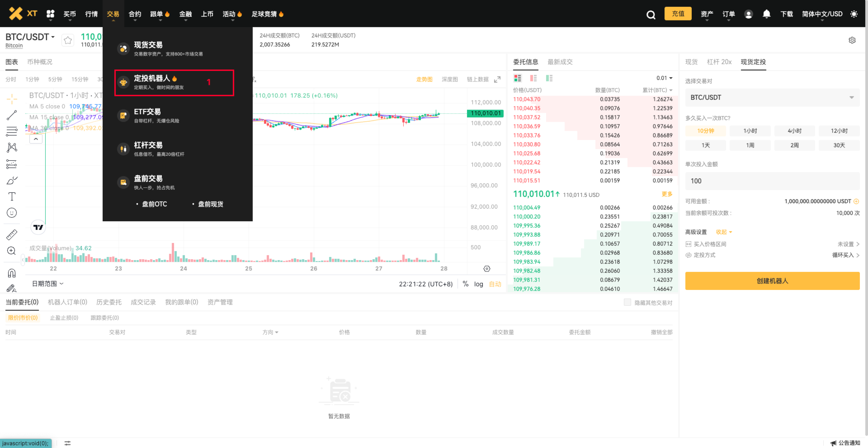
Task: Choose 10分钟 buy interval
Action: pos(705,131)
